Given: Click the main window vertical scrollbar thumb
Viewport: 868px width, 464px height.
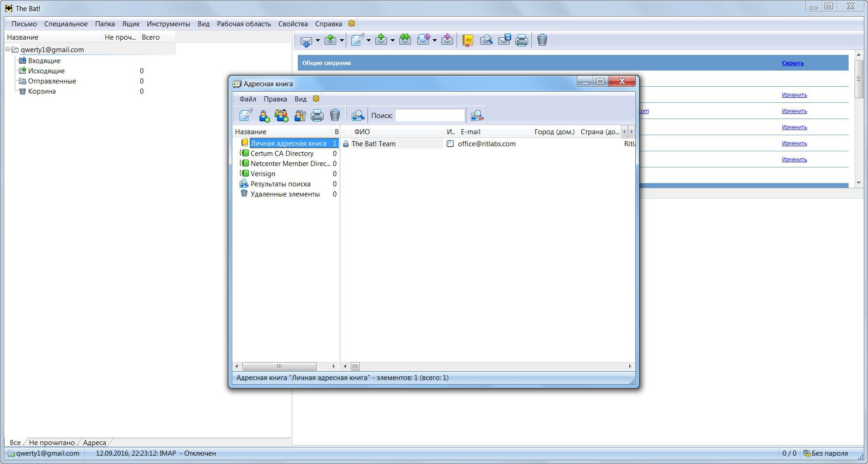Looking at the screenshot, I should (859, 79).
